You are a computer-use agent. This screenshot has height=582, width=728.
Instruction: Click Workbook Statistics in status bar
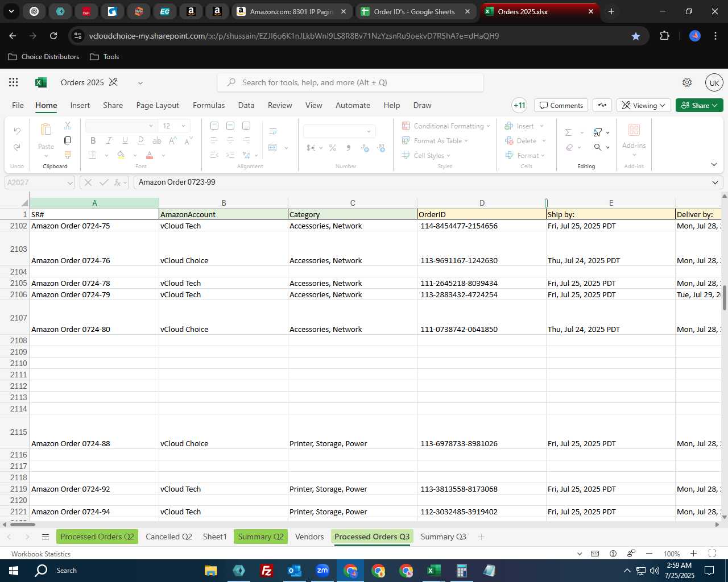coord(41,554)
